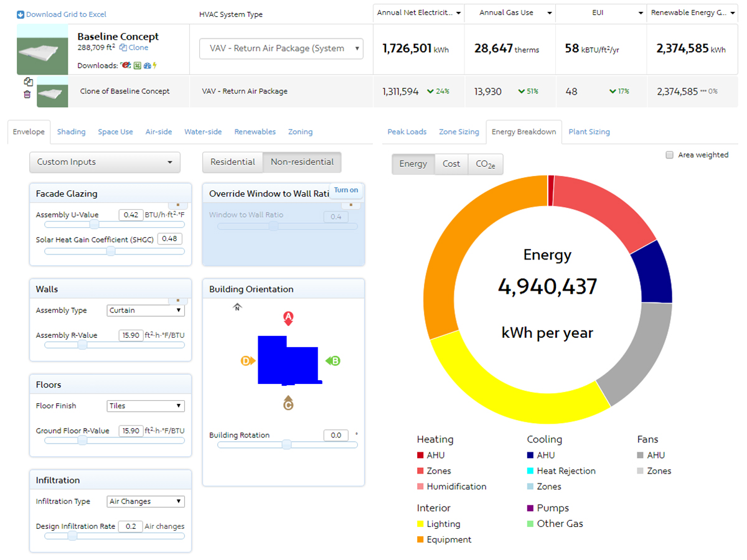Viewport: 747px width, 560px height.
Task: Click the green Excel download icon
Action: 136,65
